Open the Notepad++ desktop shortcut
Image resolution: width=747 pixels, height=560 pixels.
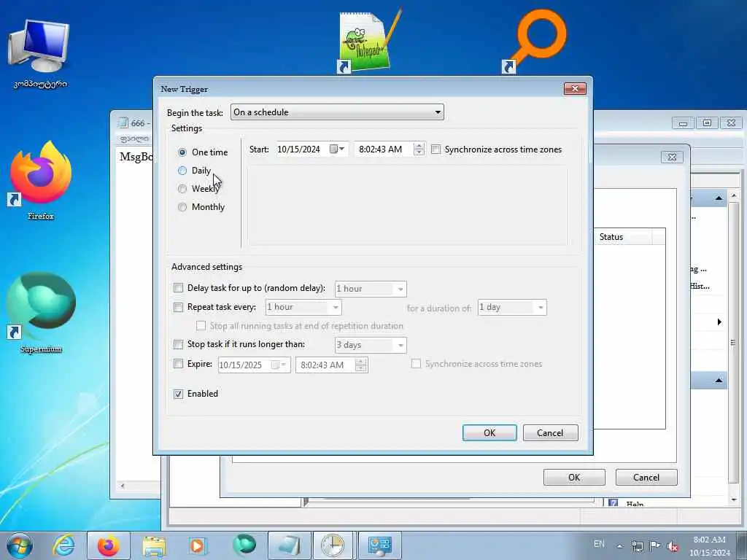tap(369, 42)
